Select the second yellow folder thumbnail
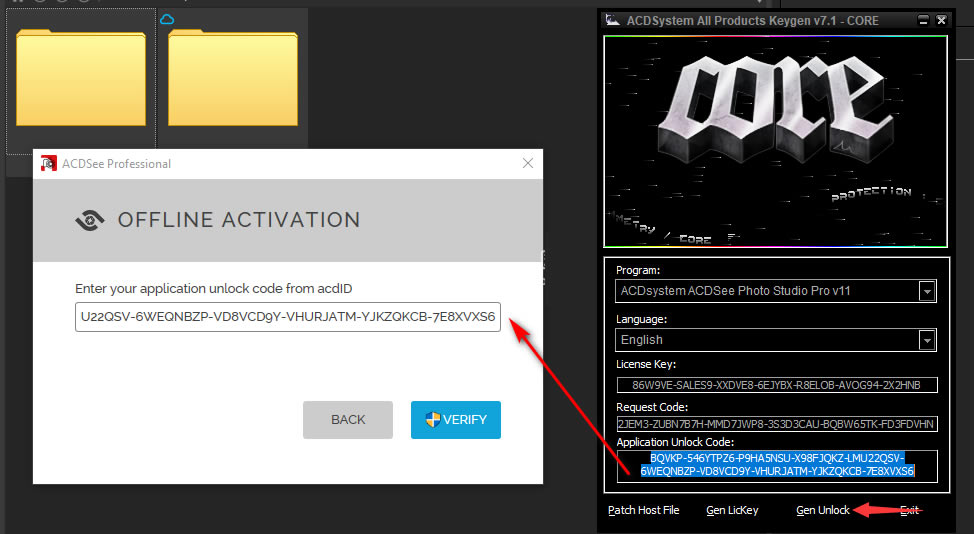This screenshot has width=974, height=534. coord(233,78)
